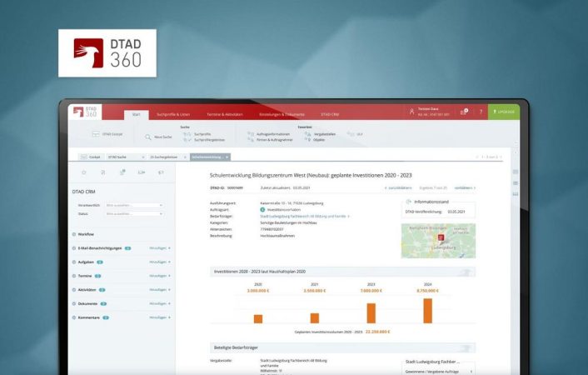Click the DTAD 360 logo in header
The image size is (588, 375).
pyautogui.click(x=85, y=112)
